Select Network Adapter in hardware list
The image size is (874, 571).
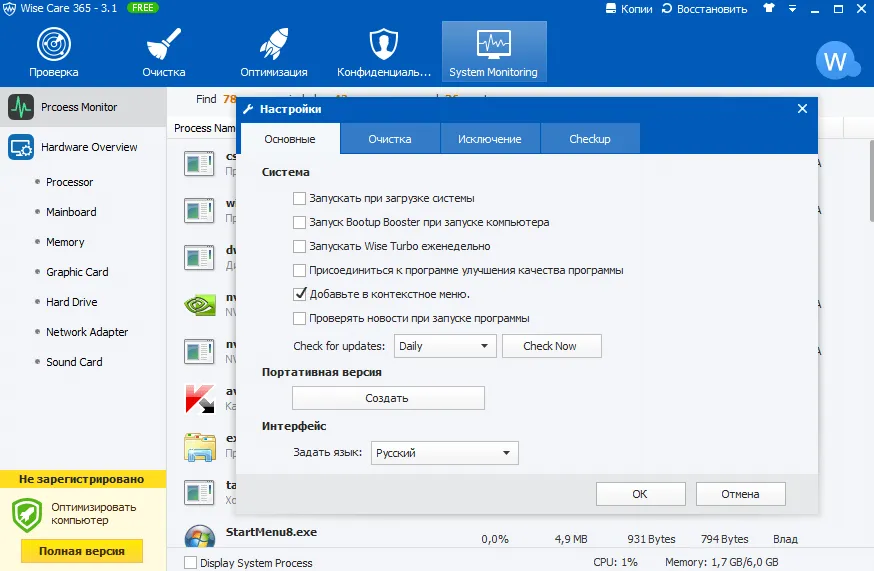[x=87, y=332]
